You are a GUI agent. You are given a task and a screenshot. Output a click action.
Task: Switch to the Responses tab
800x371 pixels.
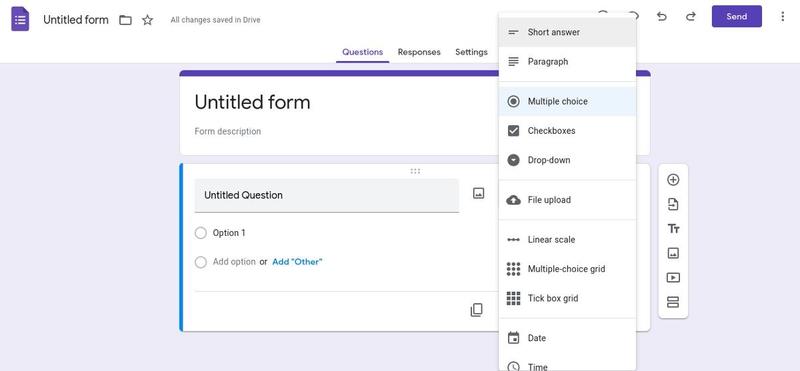pos(419,52)
